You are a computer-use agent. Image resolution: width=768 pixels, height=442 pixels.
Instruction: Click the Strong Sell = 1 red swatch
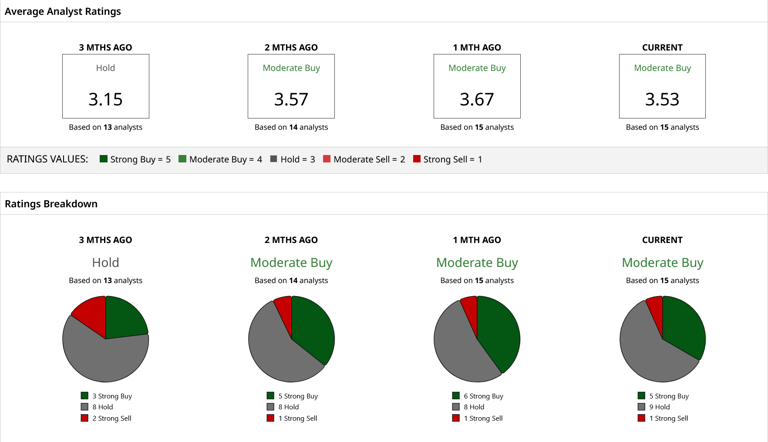417,159
